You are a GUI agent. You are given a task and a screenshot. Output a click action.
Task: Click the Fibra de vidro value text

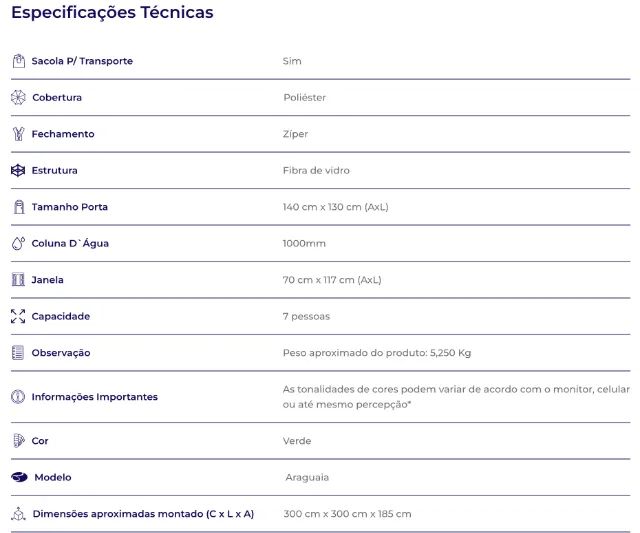coord(316,171)
